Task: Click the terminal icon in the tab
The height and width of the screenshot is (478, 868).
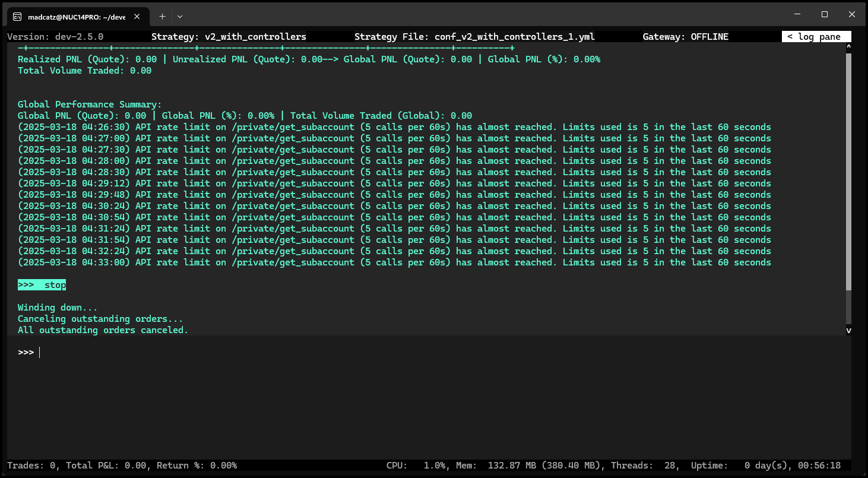Action: coord(18,17)
